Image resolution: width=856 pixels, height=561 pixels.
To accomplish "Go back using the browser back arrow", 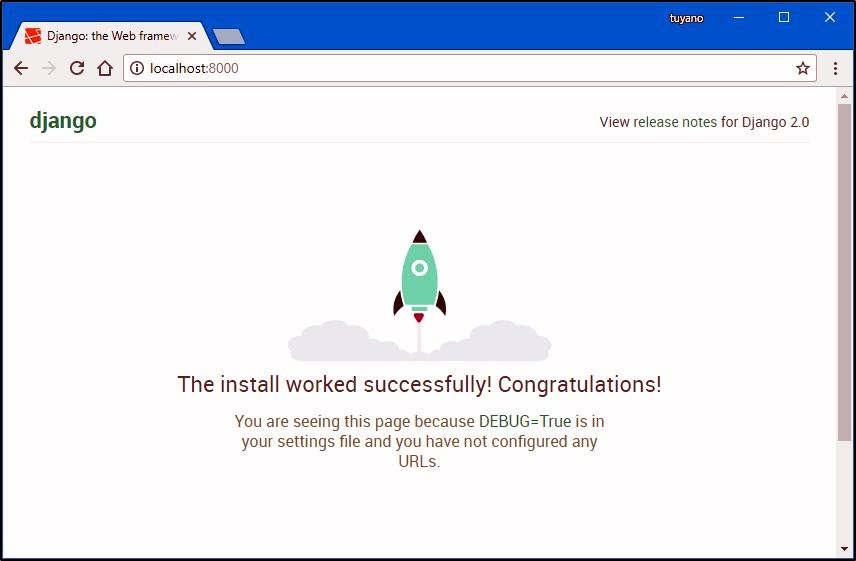I will click(21, 68).
